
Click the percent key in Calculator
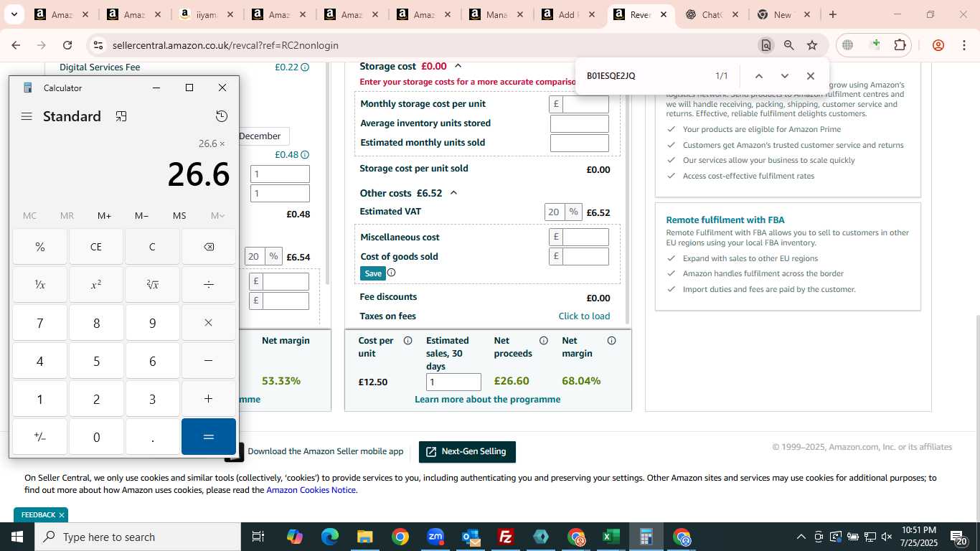pos(40,247)
